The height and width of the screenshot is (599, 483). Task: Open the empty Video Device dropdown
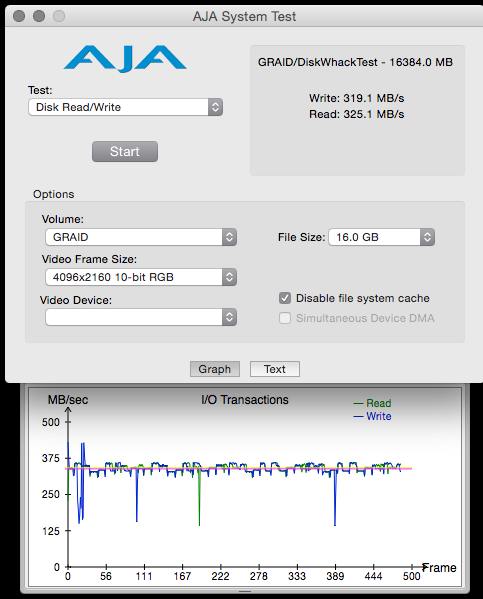tap(141, 317)
